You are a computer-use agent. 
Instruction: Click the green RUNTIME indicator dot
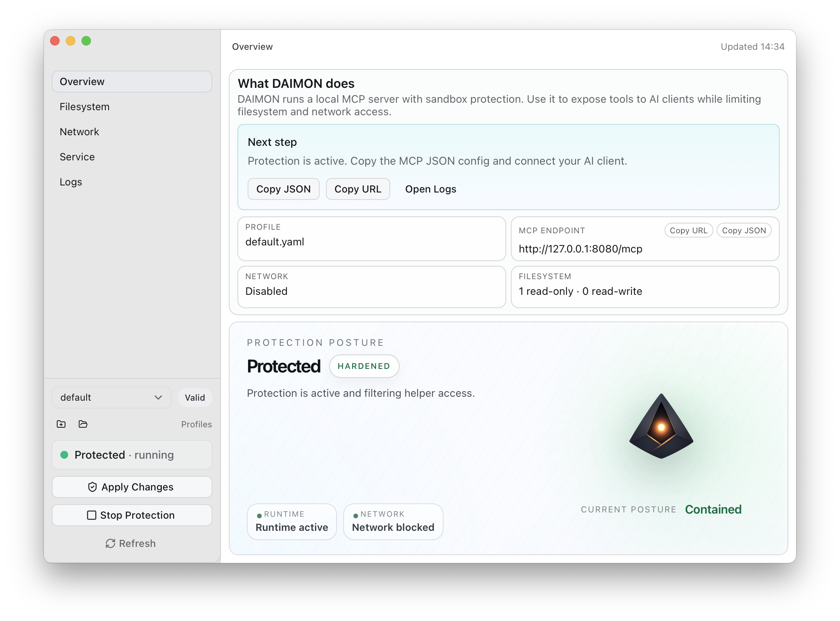click(x=259, y=514)
